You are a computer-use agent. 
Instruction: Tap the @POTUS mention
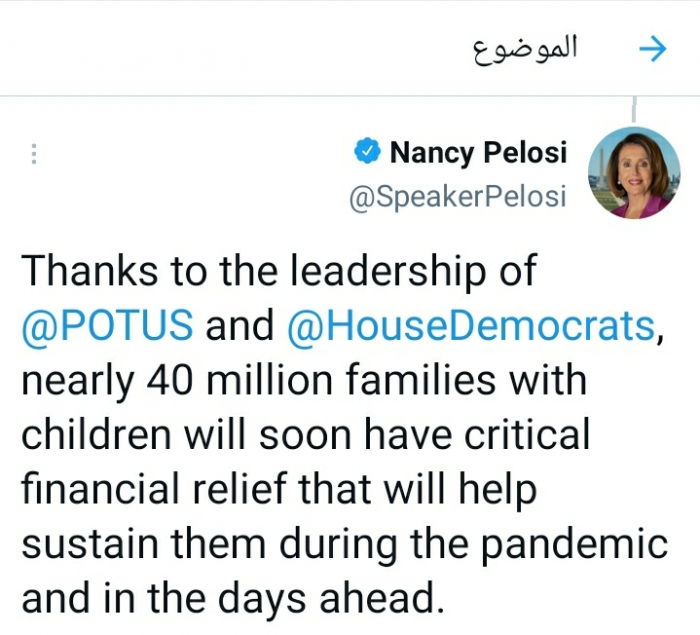pyautogui.click(x=107, y=325)
